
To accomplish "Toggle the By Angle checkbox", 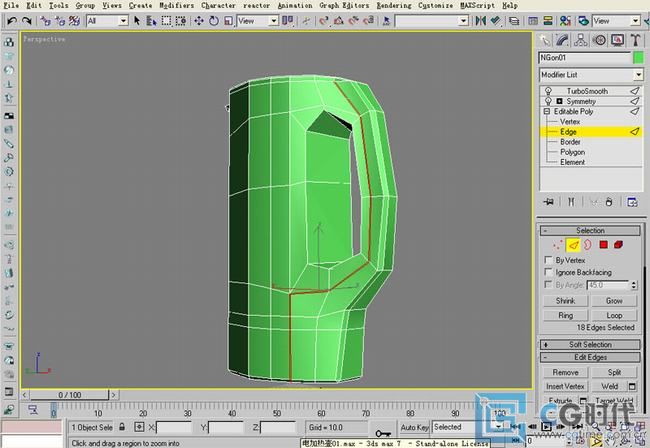I will pyautogui.click(x=548, y=284).
